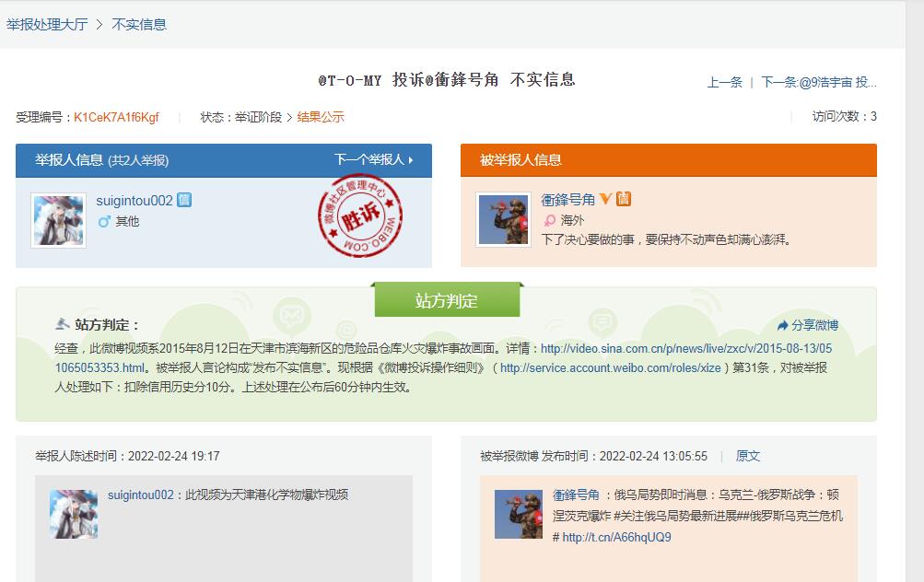The width and height of the screenshot is (924, 582).
Task: Click statement text 此视频为天津港化学物爆炸视频
Action: (x=266, y=495)
